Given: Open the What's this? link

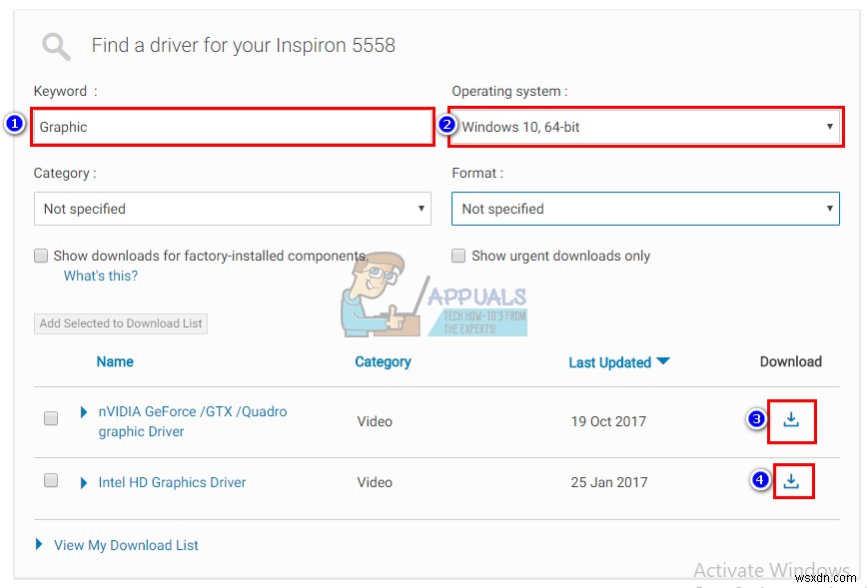Looking at the screenshot, I should point(101,276).
